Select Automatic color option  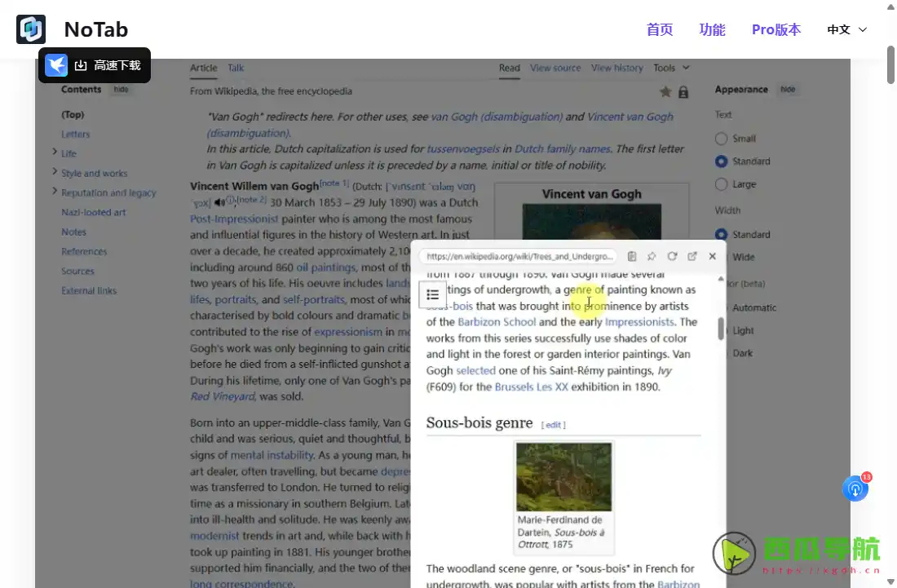click(x=754, y=307)
